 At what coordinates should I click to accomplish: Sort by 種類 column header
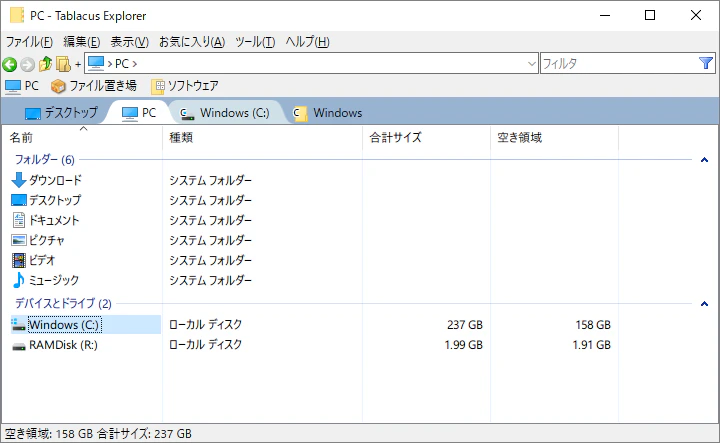pos(262,137)
